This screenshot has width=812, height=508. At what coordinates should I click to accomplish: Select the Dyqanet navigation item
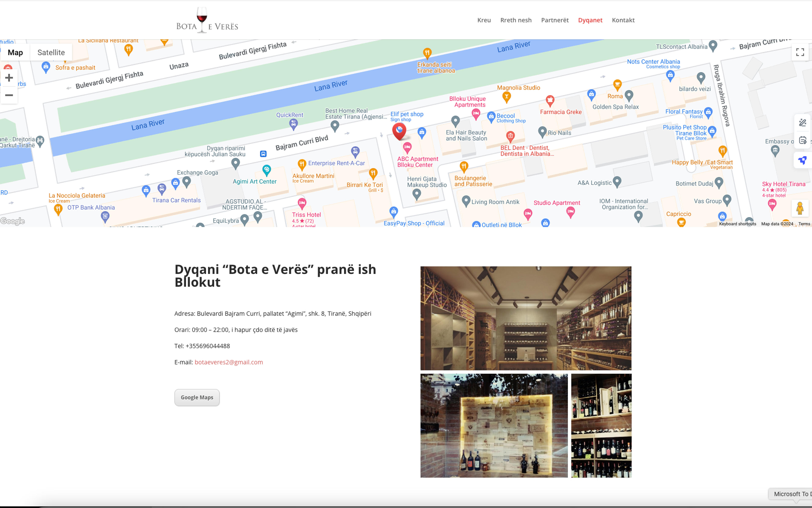pyautogui.click(x=590, y=20)
